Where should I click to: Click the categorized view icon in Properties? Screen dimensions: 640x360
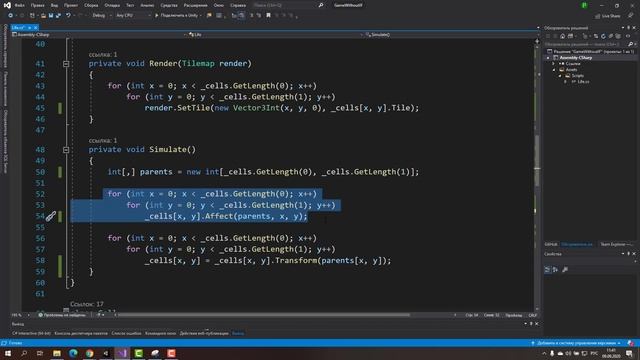547,270
